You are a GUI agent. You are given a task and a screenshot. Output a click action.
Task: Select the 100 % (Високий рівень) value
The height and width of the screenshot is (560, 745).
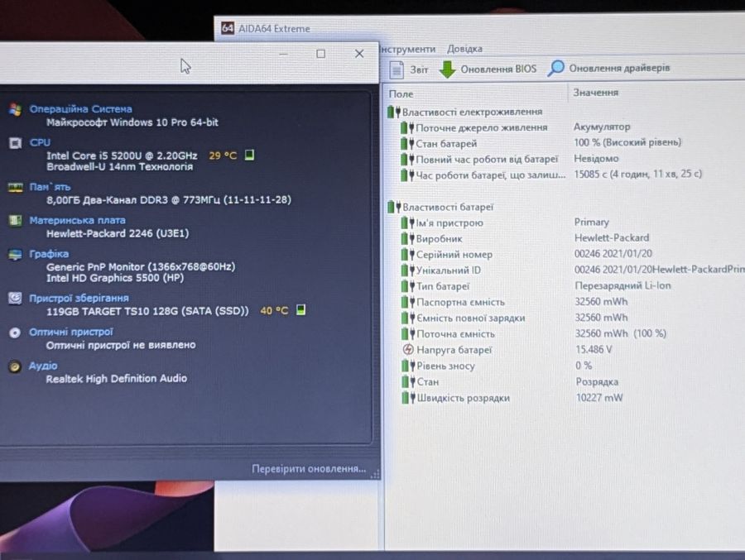627,142
